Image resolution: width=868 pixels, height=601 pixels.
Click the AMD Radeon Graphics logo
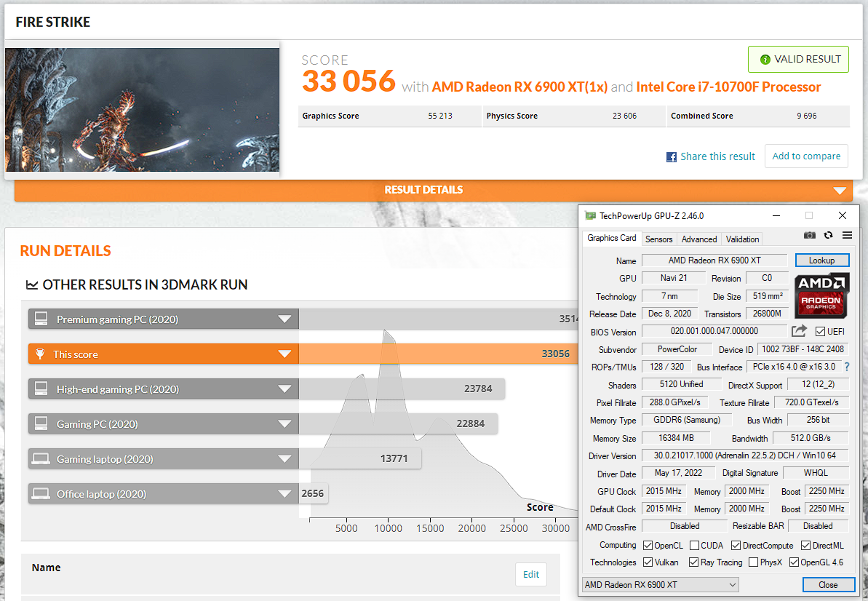point(821,295)
